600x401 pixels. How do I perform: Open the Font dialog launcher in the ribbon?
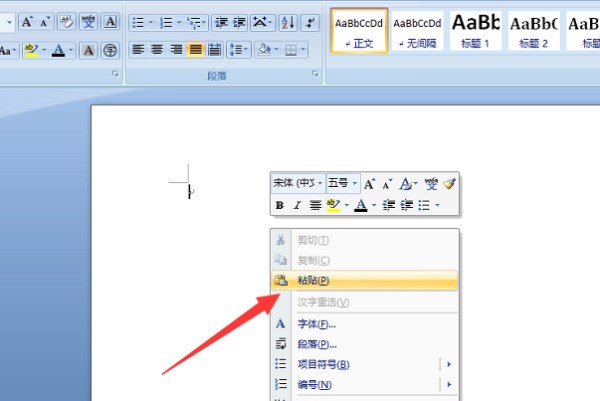[115, 73]
